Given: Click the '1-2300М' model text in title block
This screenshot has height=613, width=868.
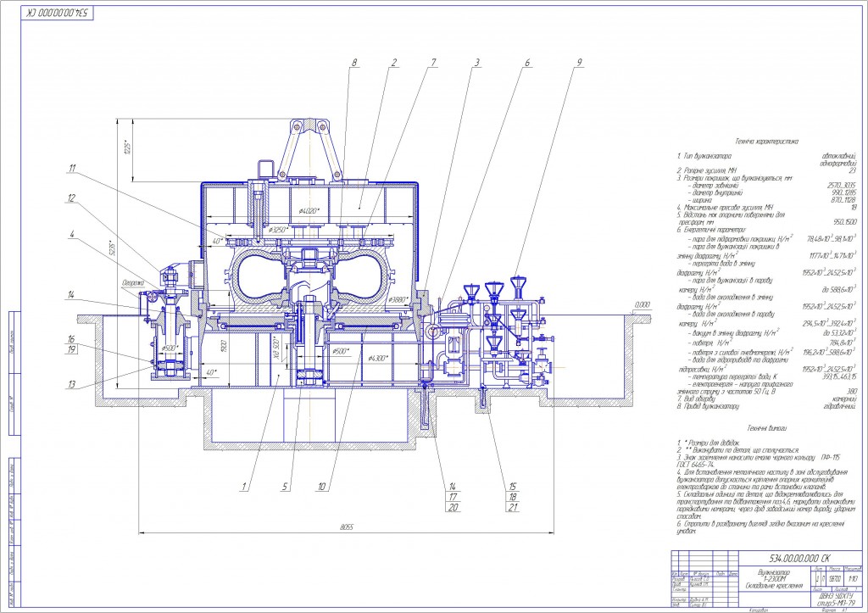Looking at the screenshot, I should pos(774,579).
